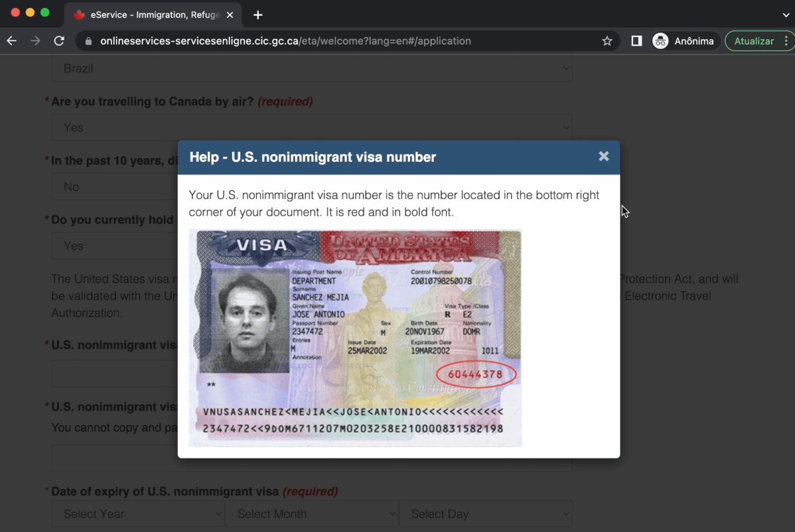Bookmark this page with the star icon
The image size is (795, 532).
click(607, 41)
